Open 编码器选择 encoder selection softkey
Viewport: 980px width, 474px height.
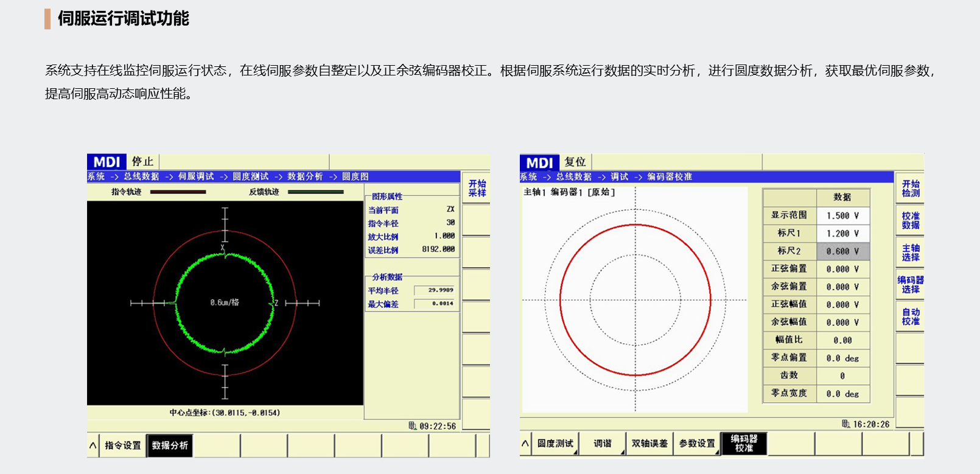(910, 285)
